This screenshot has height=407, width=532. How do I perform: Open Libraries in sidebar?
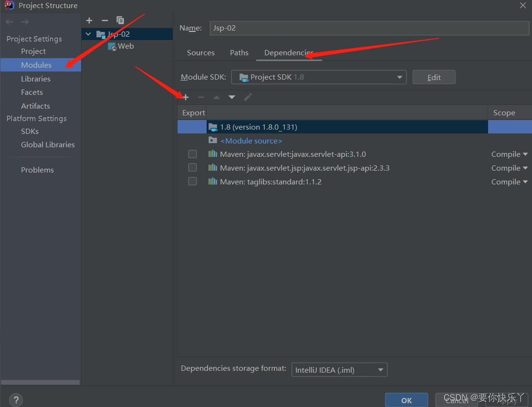(36, 79)
